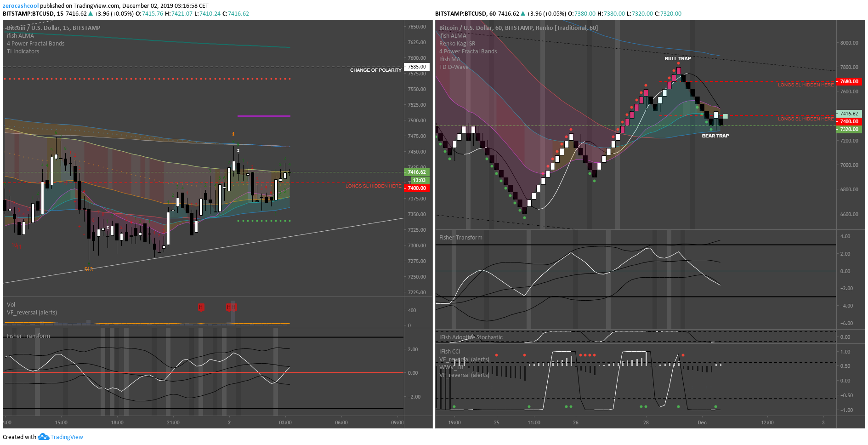This screenshot has height=445, width=868.
Task: Click the red 7400.00 price tag on right axis
Action: tap(849, 121)
